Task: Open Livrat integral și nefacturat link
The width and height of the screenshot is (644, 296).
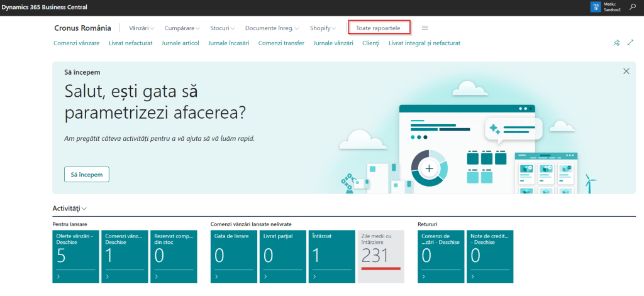Action: [425, 43]
